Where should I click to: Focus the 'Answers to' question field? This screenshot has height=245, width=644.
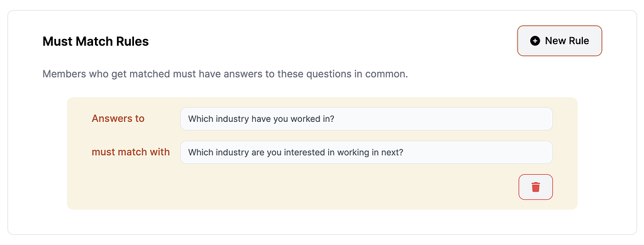click(x=367, y=119)
